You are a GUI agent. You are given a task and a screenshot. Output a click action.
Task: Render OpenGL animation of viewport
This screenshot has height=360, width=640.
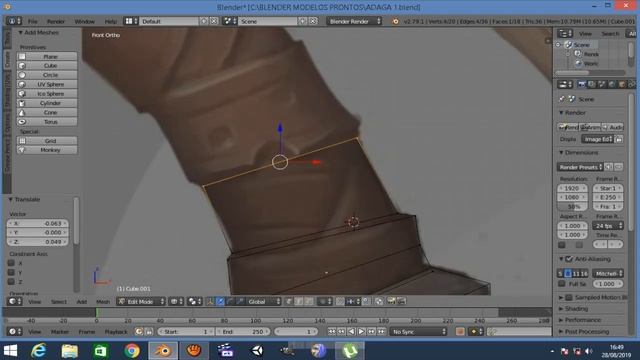401,301
